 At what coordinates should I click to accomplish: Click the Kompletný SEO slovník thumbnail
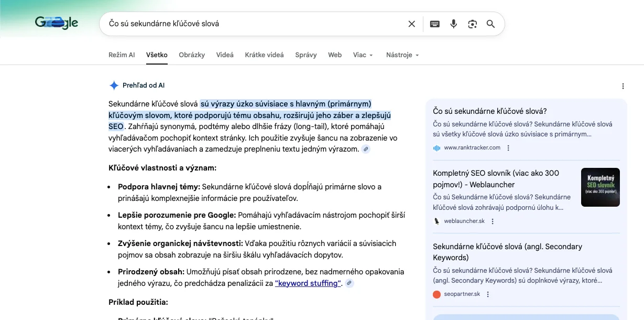(x=600, y=187)
